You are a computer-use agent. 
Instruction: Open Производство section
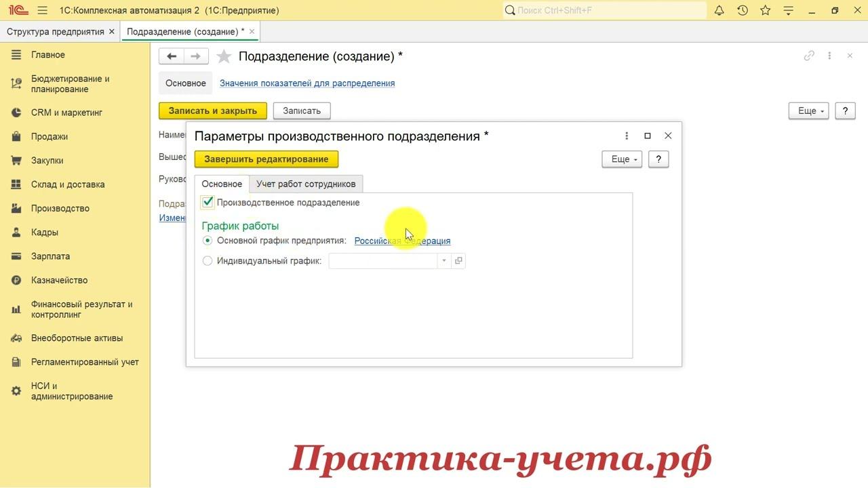coord(60,208)
